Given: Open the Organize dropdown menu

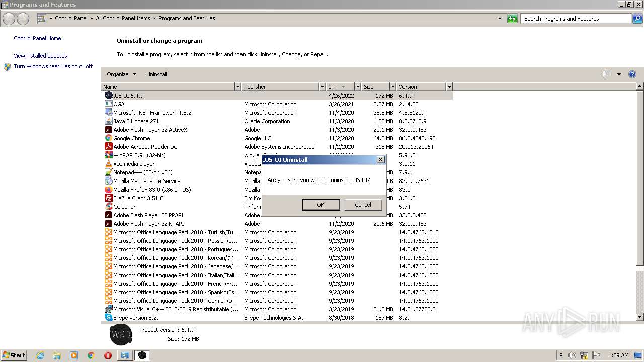Looking at the screenshot, I should click(121, 74).
